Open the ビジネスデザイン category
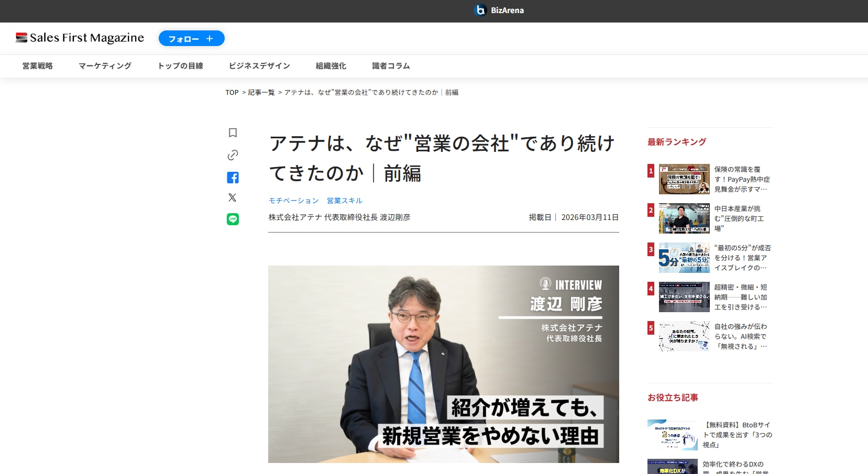868x474 pixels. (x=259, y=66)
